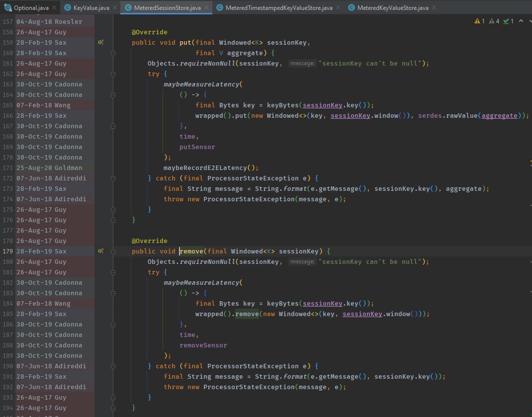
Task: Collapse the lambda fold on line 164
Action: point(113,95)
